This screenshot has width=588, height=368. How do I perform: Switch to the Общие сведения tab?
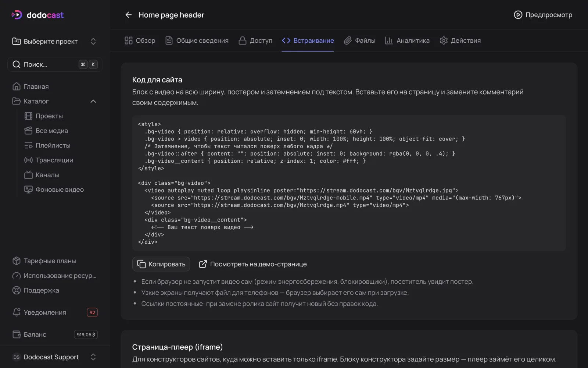[197, 40]
